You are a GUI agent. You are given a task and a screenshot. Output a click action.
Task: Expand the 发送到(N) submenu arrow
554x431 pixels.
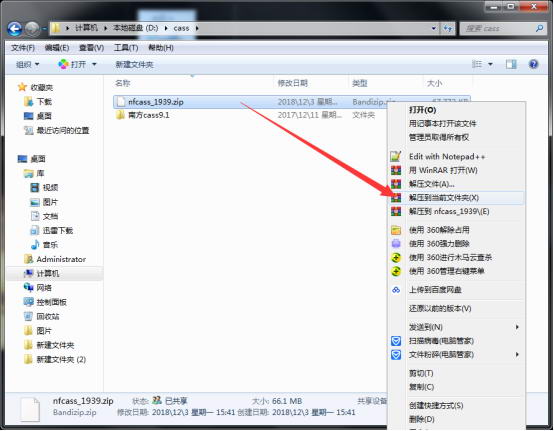coord(517,327)
